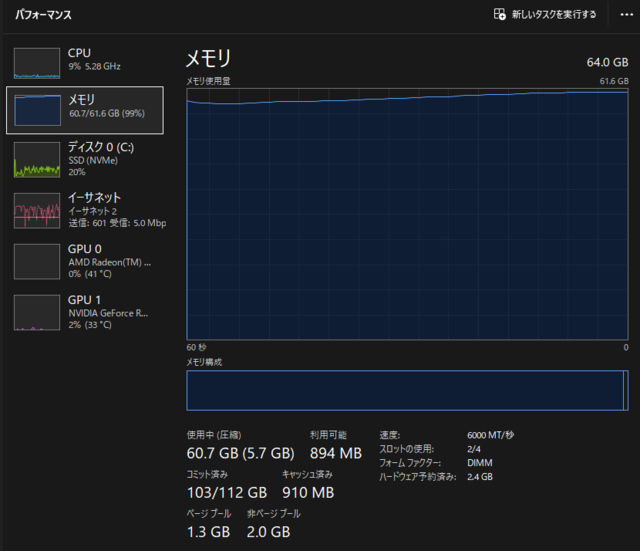Click the 64.0 GB total capacity text

(607, 62)
